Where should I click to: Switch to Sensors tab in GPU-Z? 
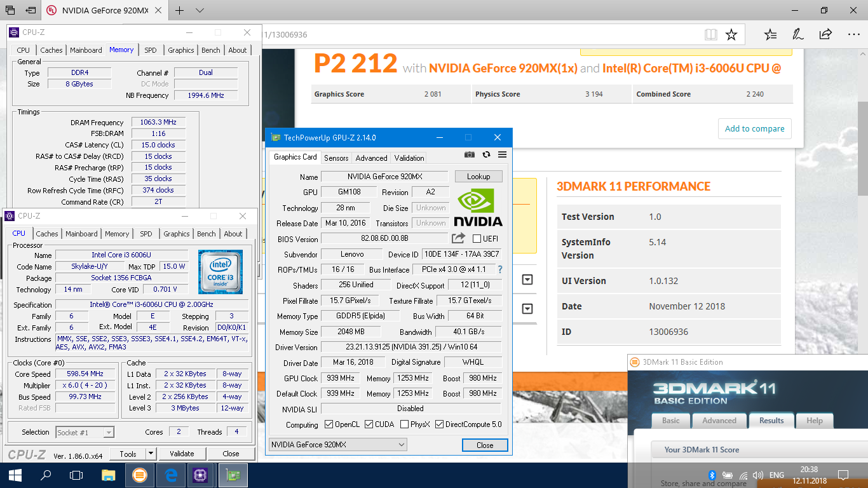pyautogui.click(x=336, y=158)
